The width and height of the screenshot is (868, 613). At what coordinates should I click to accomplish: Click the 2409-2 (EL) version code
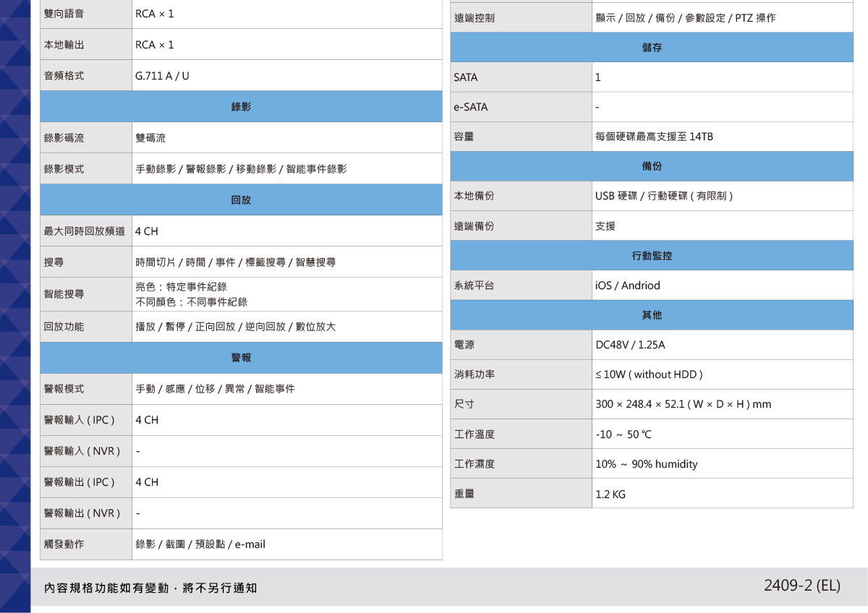802,586
